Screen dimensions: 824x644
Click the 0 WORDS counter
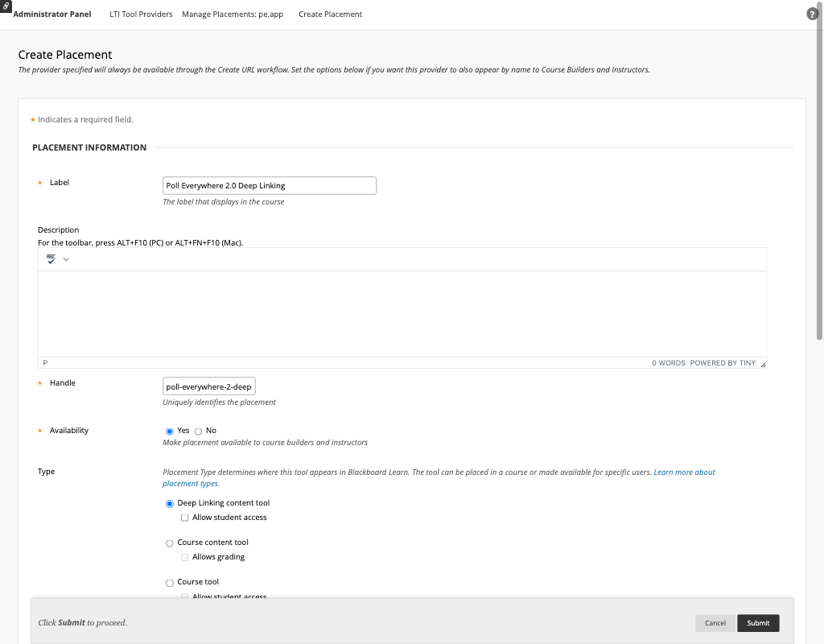click(x=669, y=363)
